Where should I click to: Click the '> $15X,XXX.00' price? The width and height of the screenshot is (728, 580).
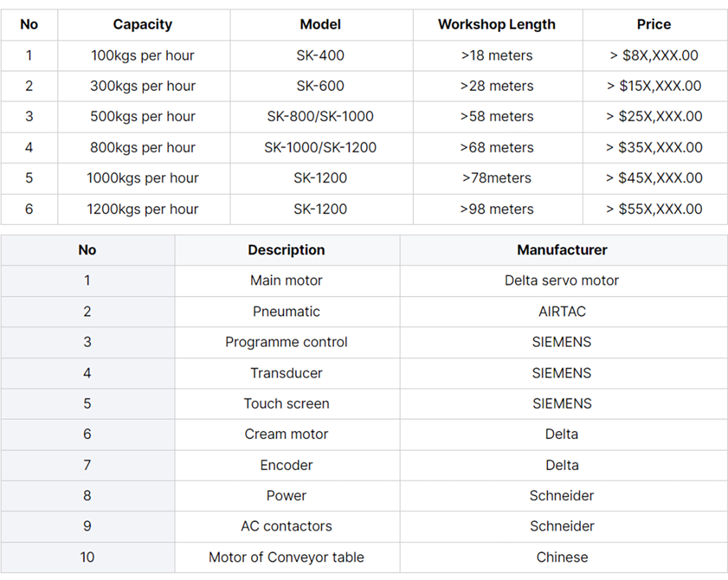pyautogui.click(x=654, y=86)
